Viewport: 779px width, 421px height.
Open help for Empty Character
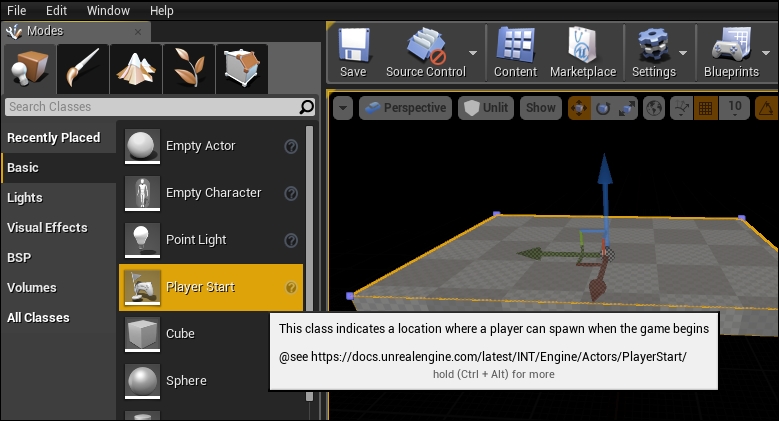pyautogui.click(x=291, y=193)
